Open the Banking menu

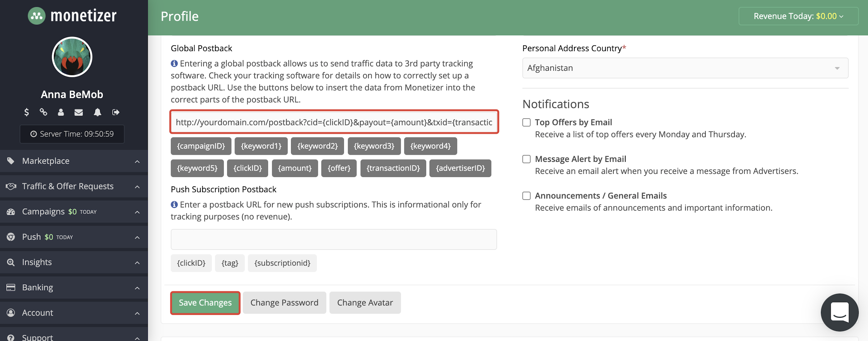click(x=37, y=287)
